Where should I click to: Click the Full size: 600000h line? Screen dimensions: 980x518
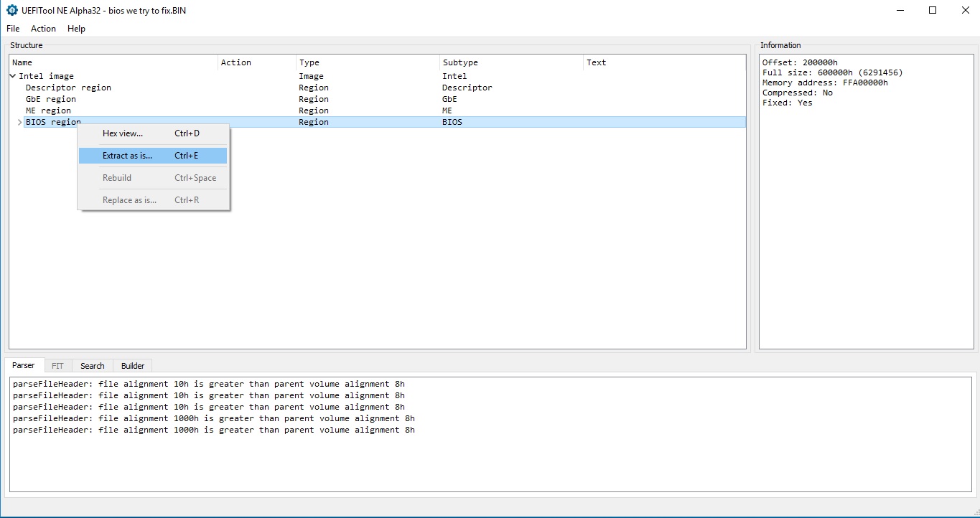click(x=833, y=72)
